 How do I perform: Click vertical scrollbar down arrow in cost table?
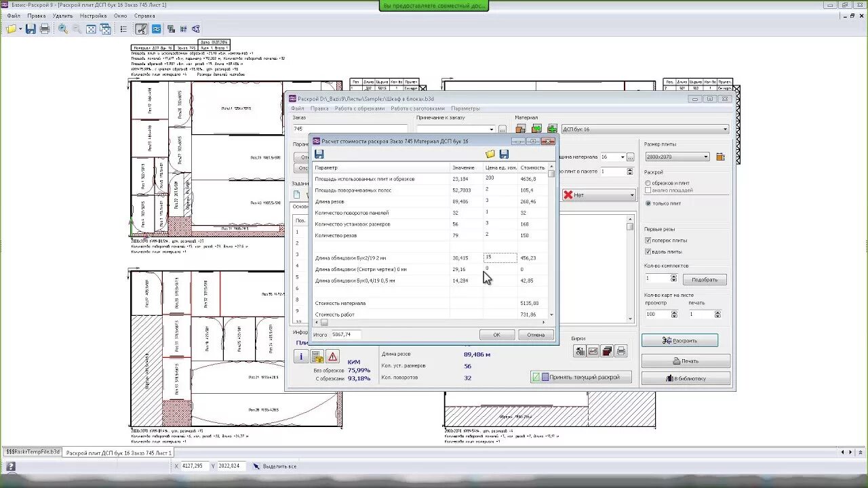coord(551,315)
